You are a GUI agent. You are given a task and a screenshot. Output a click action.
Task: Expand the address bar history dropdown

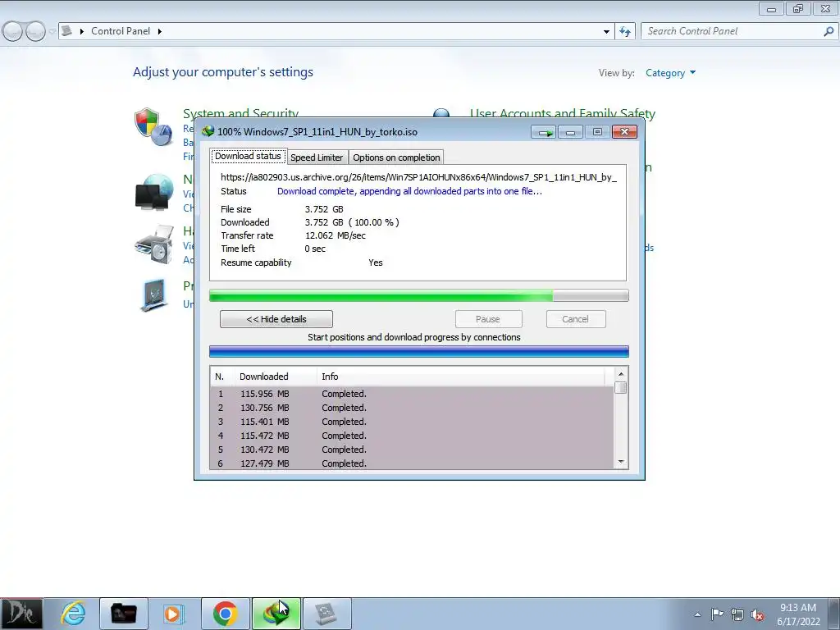point(606,32)
